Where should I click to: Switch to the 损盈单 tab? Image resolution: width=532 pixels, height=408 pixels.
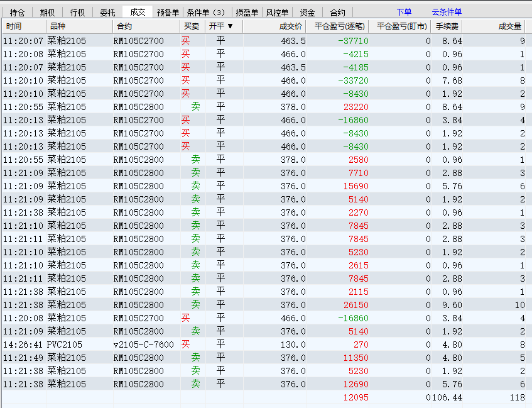point(247,13)
